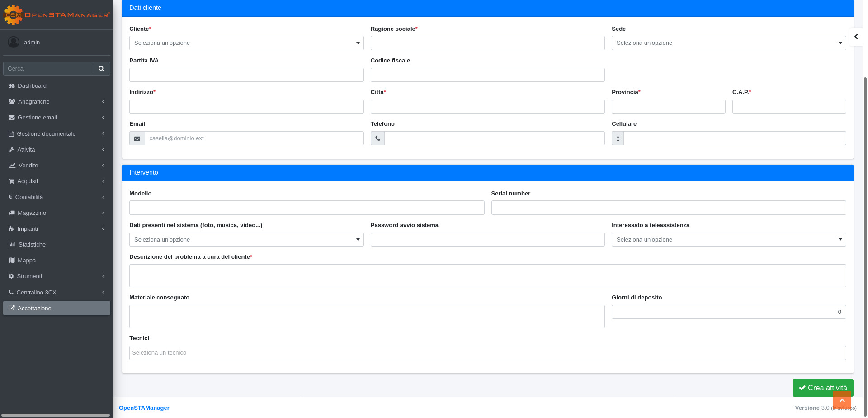Viewport: 868px width, 418px height.
Task: Click the Ragione sociale input field
Action: (x=487, y=43)
